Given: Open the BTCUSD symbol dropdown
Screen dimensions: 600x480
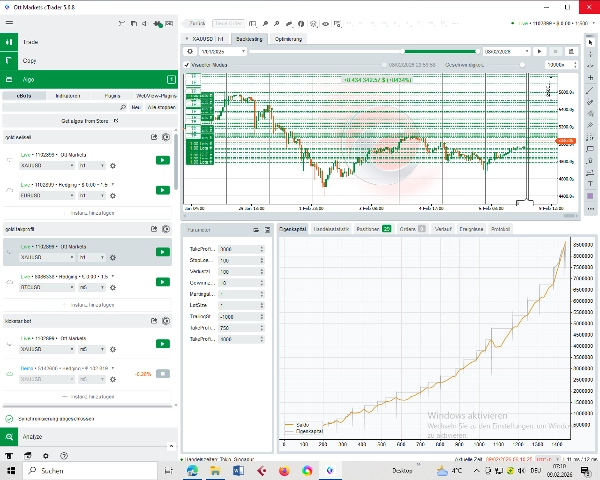Looking at the screenshot, I should (x=47, y=287).
